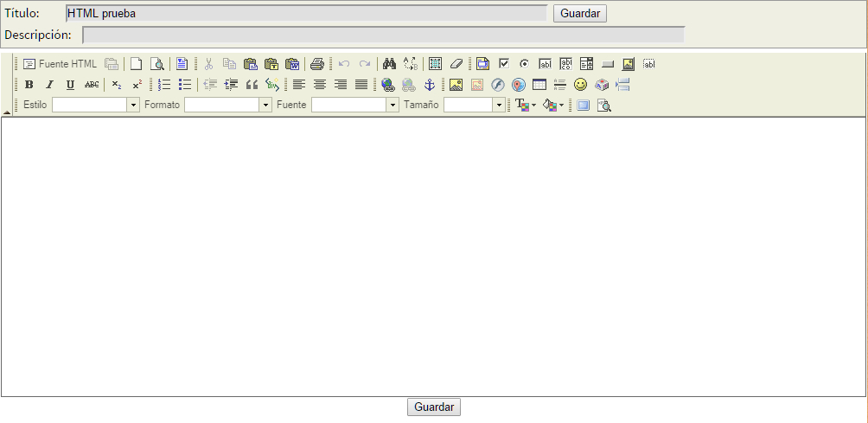
Task: Insert a form element
Action: pos(482,64)
